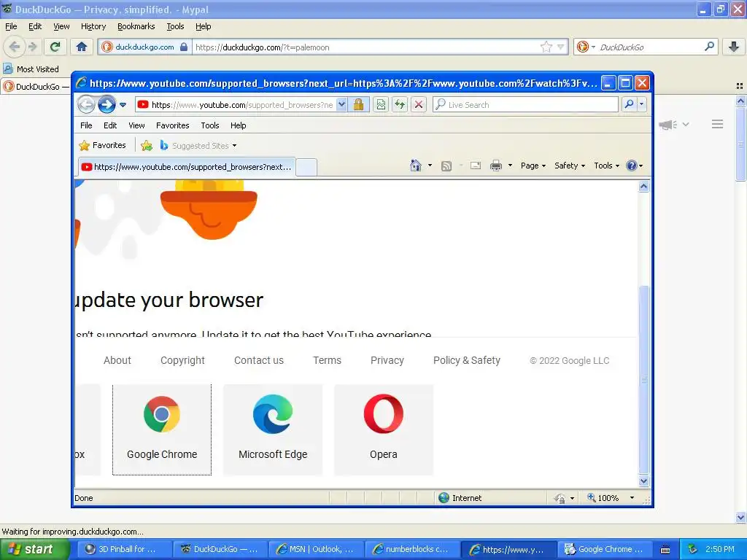Click the IE page scrollbar down arrow
Screen dimensions: 747x560
(x=643, y=481)
